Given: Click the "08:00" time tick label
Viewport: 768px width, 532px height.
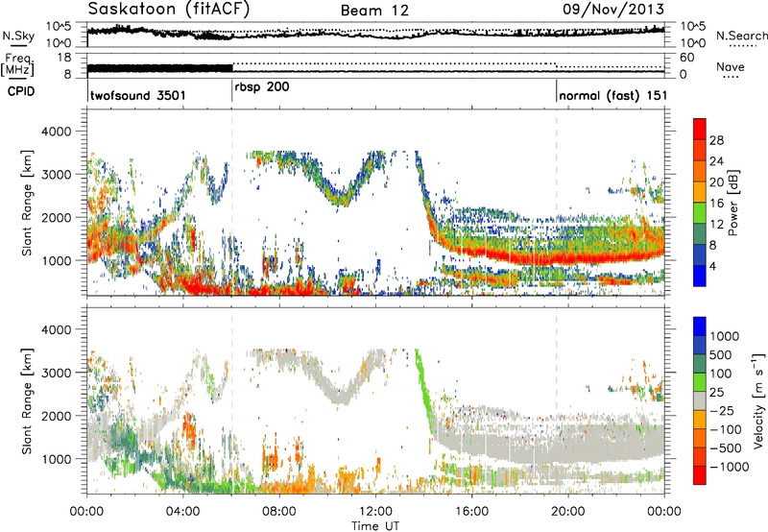Looking at the screenshot, I should click(279, 512).
